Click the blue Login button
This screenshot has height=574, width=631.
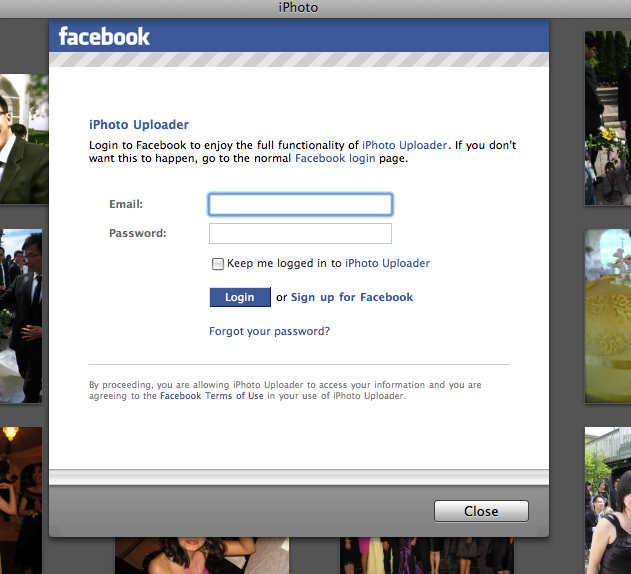pyautogui.click(x=240, y=297)
